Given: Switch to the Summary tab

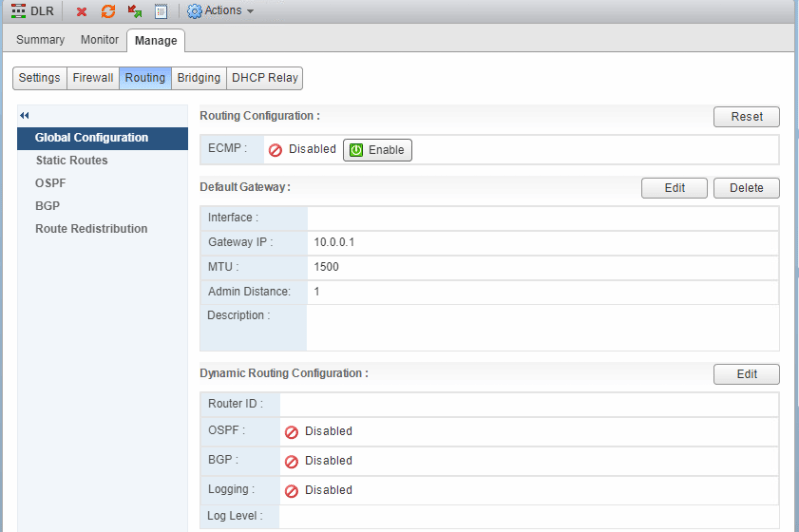Looking at the screenshot, I should point(40,40).
